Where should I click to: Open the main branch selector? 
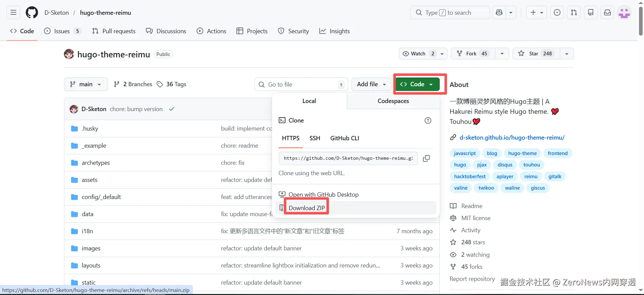tap(86, 84)
